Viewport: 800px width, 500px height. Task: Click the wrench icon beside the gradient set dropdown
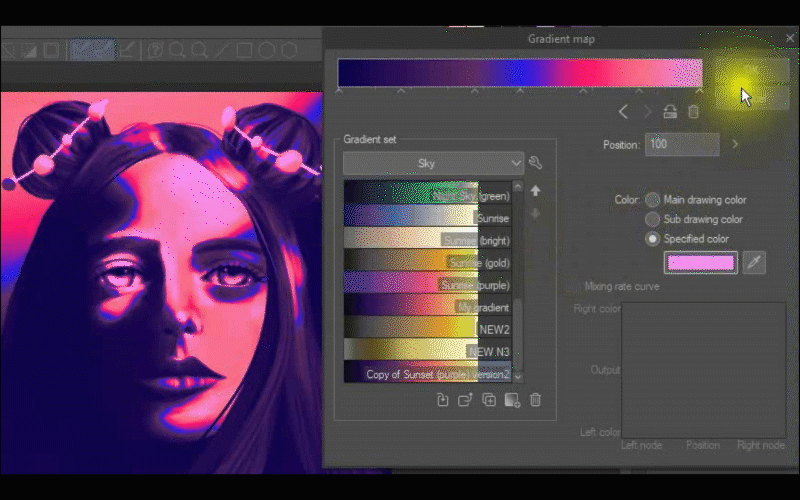535,163
